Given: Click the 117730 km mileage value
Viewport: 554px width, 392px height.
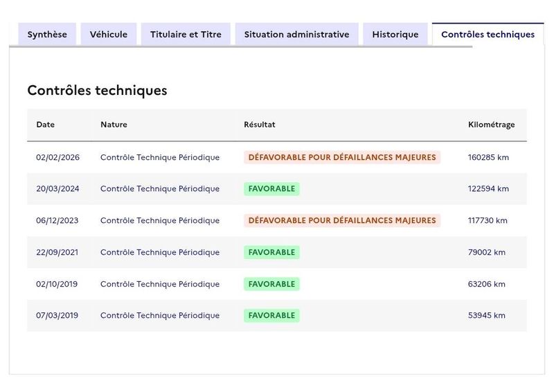Looking at the screenshot, I should (488, 220).
